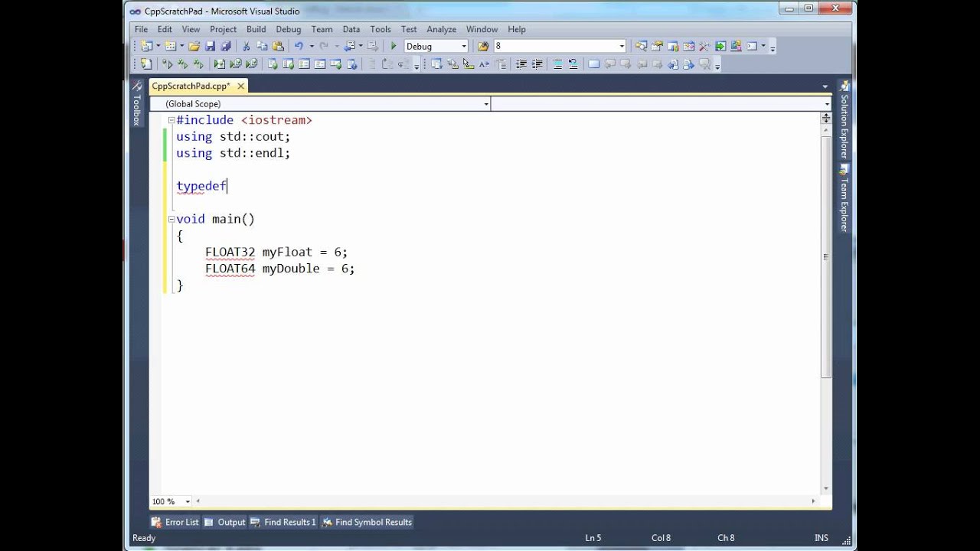This screenshot has height=551, width=980.
Task: Click the typedef keyword in the editor
Action: tap(201, 186)
